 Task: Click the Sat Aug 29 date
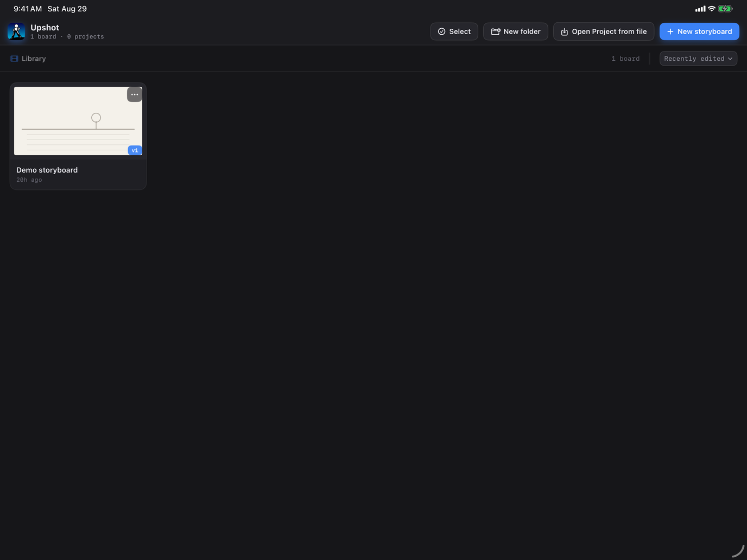pos(67,9)
